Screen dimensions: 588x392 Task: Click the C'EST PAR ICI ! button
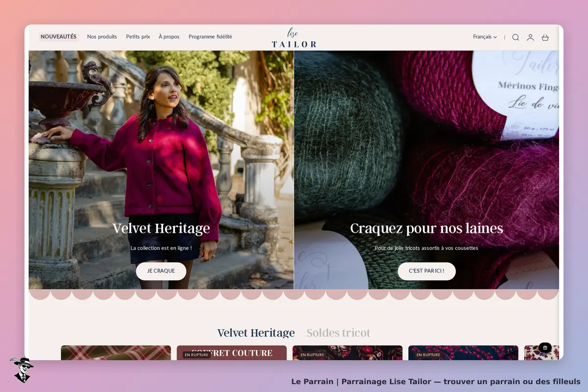(426, 271)
